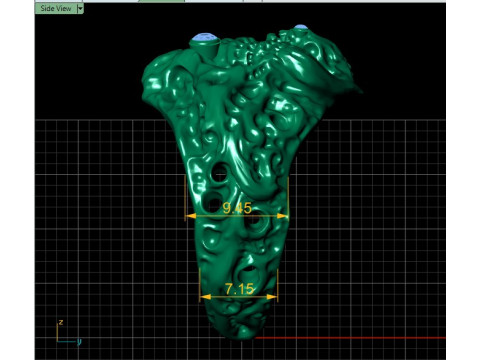Click the Side View viewport label
The image size is (480, 360).
pyautogui.click(x=56, y=9)
